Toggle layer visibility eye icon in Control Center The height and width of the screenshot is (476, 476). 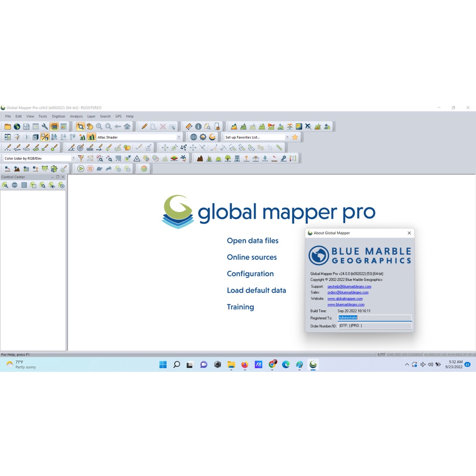click(52, 185)
